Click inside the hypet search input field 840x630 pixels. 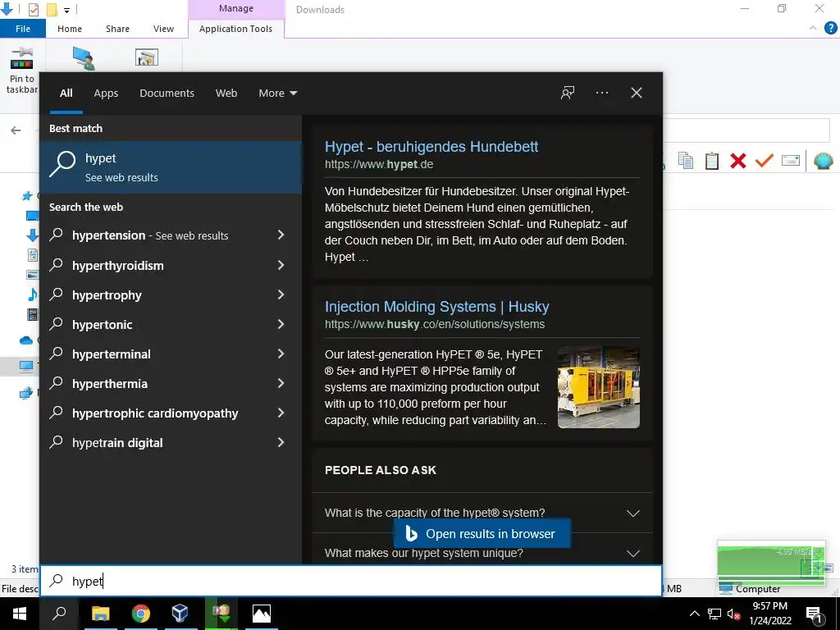351,581
